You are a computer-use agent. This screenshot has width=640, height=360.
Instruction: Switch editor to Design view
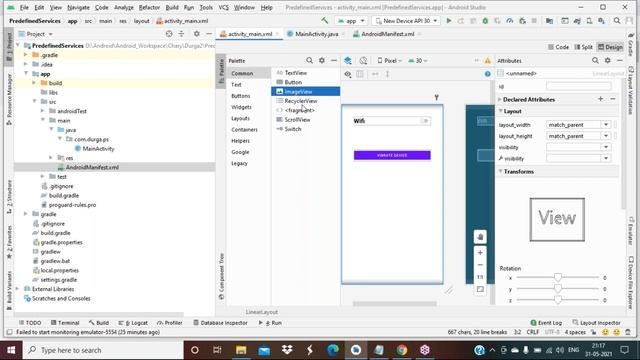(610, 47)
